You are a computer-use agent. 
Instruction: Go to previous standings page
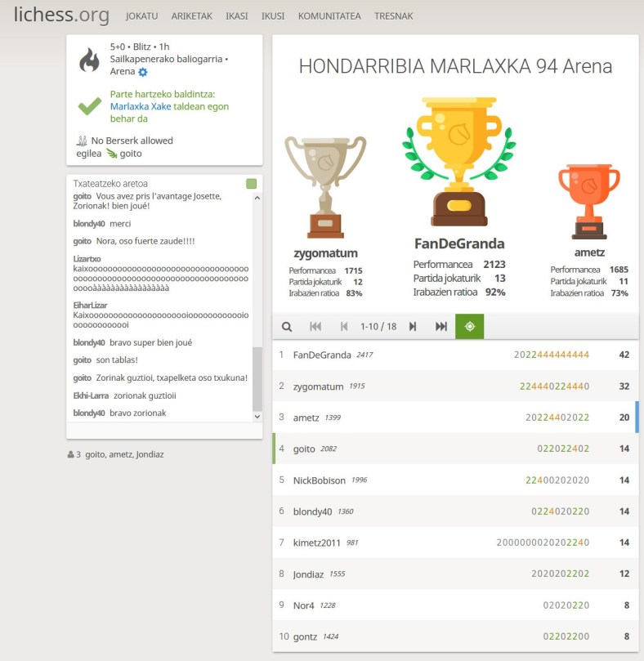coord(344,327)
